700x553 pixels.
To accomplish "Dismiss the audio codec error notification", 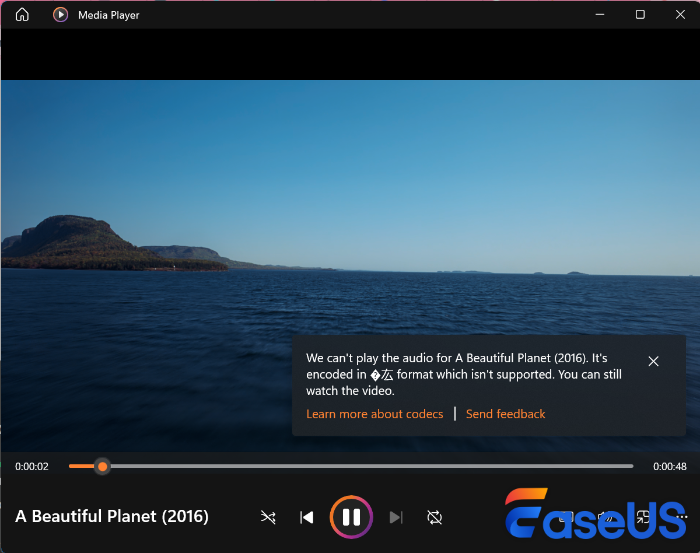I will (x=653, y=361).
